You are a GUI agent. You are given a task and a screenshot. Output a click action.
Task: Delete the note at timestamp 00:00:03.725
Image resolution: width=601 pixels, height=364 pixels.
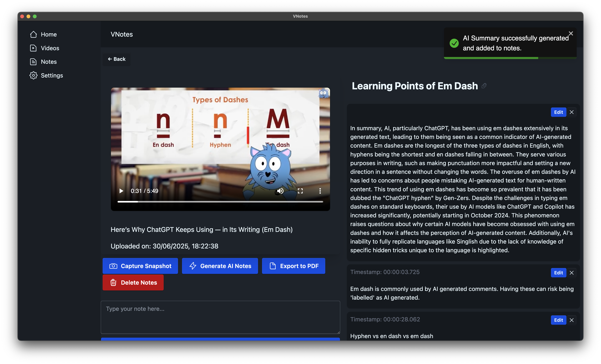point(571,273)
